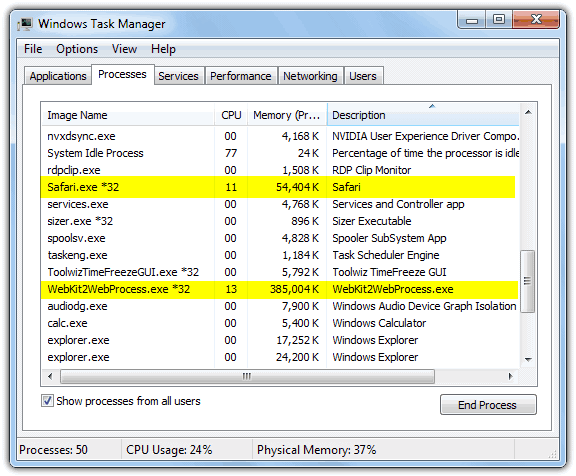Select the WebKit2WebProcess.exe process row
The image size is (576, 476).
tap(279, 289)
